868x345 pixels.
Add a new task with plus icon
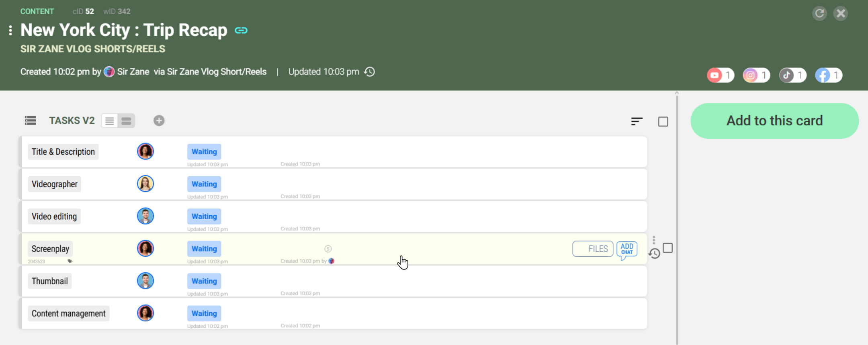[159, 120]
